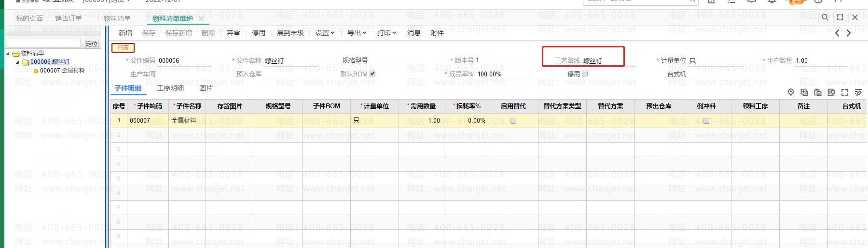The height and width of the screenshot is (248, 868).
Task: Open 附件 from the toolbar
Action: point(437,33)
